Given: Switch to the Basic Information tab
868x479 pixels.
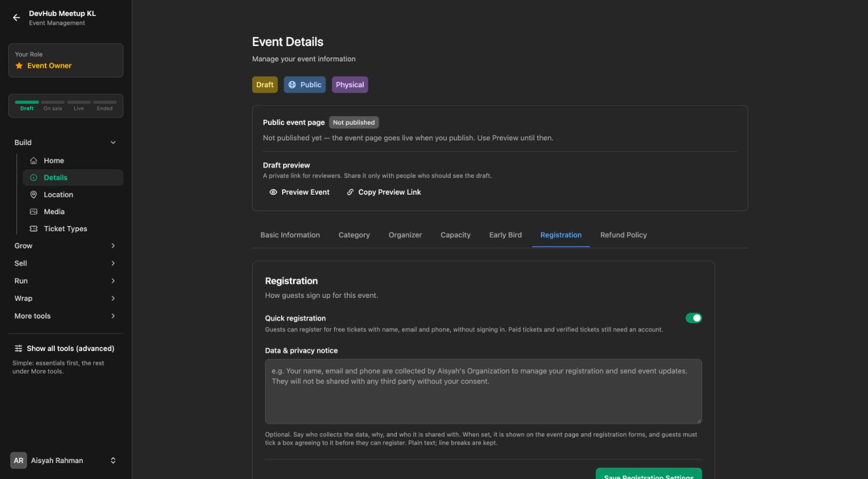Looking at the screenshot, I should pyautogui.click(x=290, y=235).
